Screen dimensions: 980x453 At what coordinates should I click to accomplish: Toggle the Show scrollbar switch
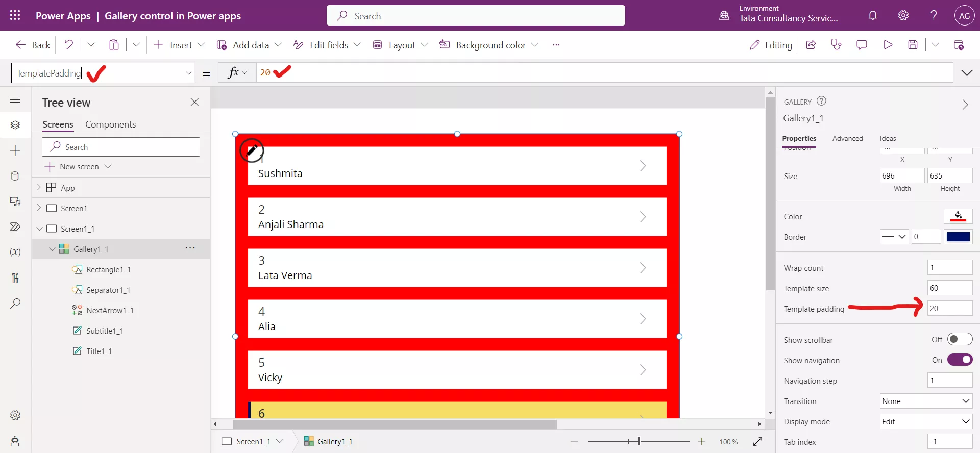pyautogui.click(x=960, y=339)
